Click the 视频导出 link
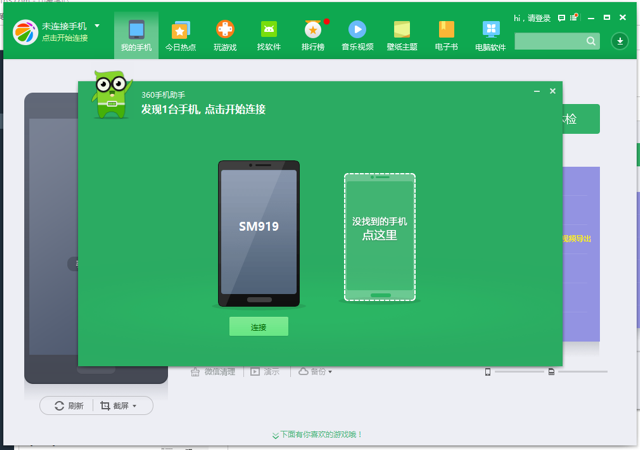640x450 pixels. [576, 238]
